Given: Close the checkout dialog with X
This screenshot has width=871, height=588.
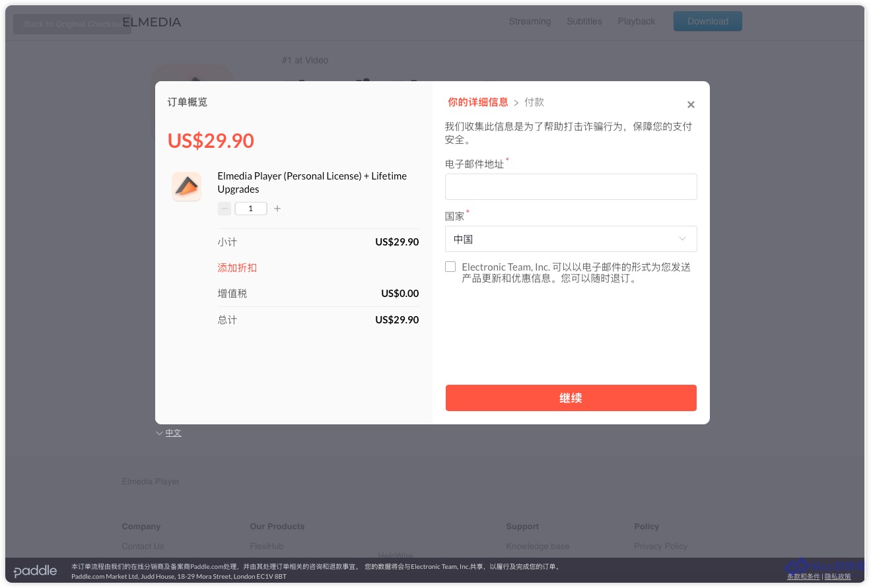Looking at the screenshot, I should point(691,104).
